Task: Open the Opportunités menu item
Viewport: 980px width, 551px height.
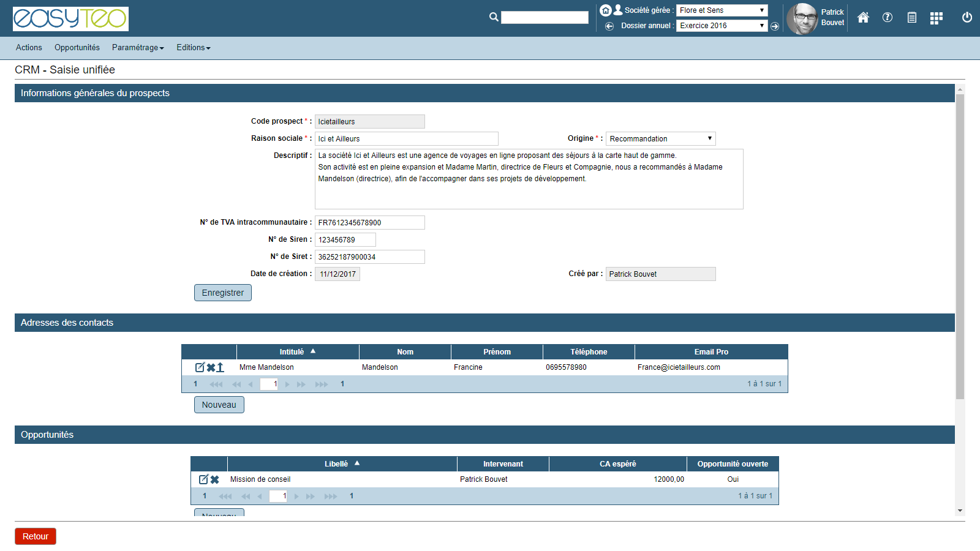Action: click(x=77, y=48)
